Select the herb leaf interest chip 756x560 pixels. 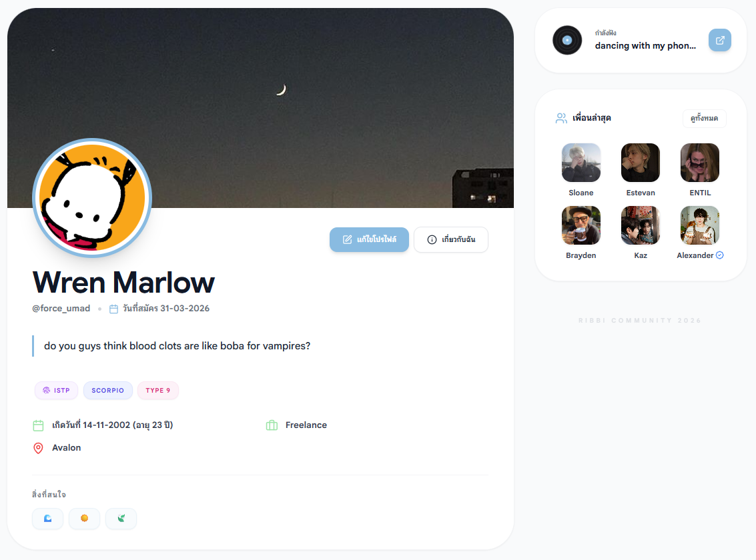(121, 519)
